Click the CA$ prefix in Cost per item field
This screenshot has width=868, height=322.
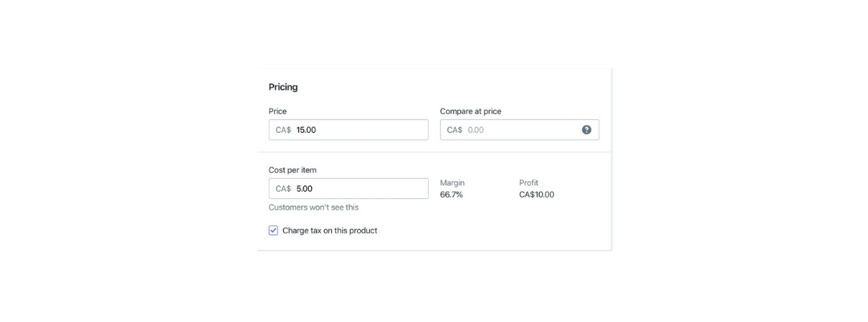pos(283,189)
